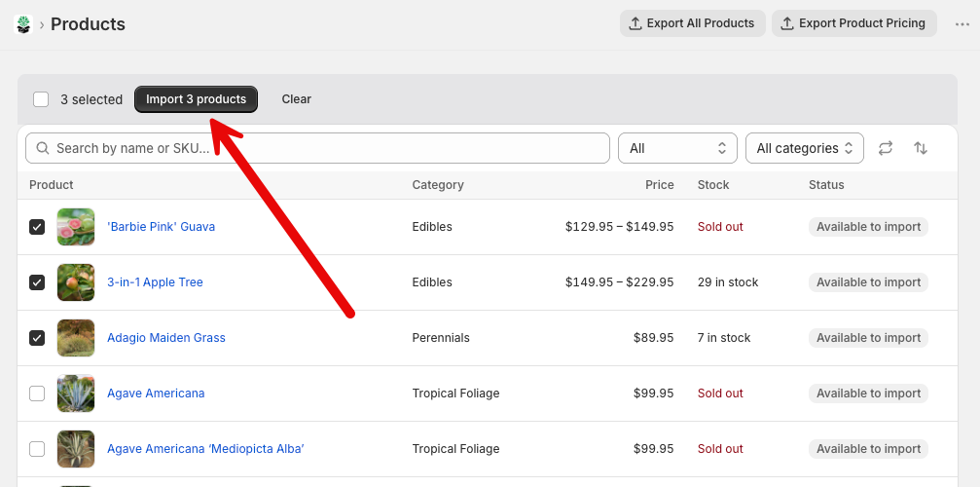The width and height of the screenshot is (980, 487).
Task: Open the Agave Americana 'Mediopicta Alba' thumbnail
Action: pos(76,449)
